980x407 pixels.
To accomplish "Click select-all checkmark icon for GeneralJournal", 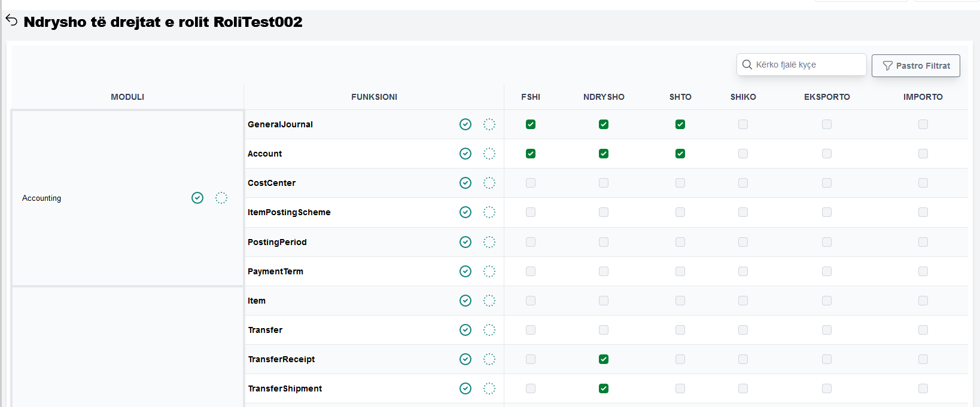I will point(465,124).
